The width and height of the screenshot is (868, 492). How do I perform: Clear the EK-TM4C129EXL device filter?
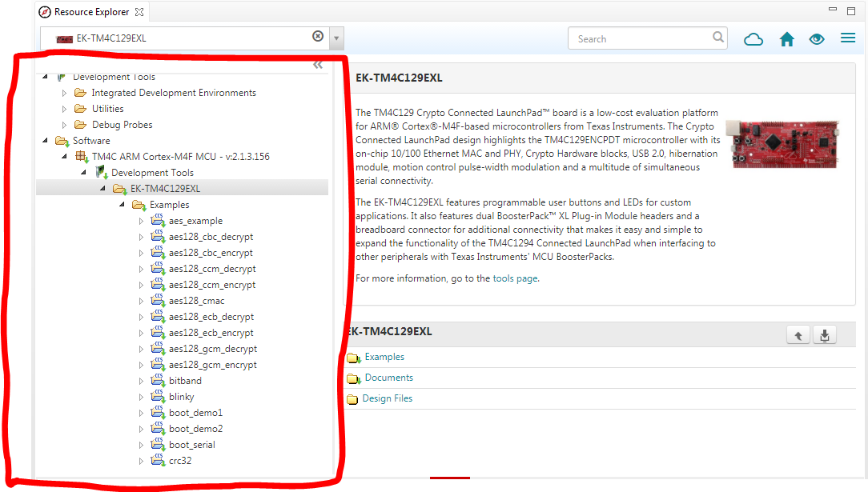(x=318, y=36)
